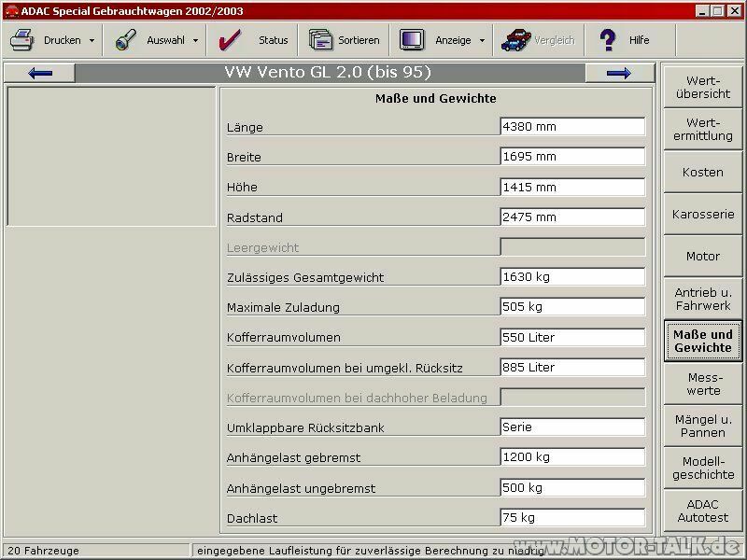The width and height of the screenshot is (747, 560).
Task: Click the Auswahl toolbar label
Action: click(x=166, y=40)
